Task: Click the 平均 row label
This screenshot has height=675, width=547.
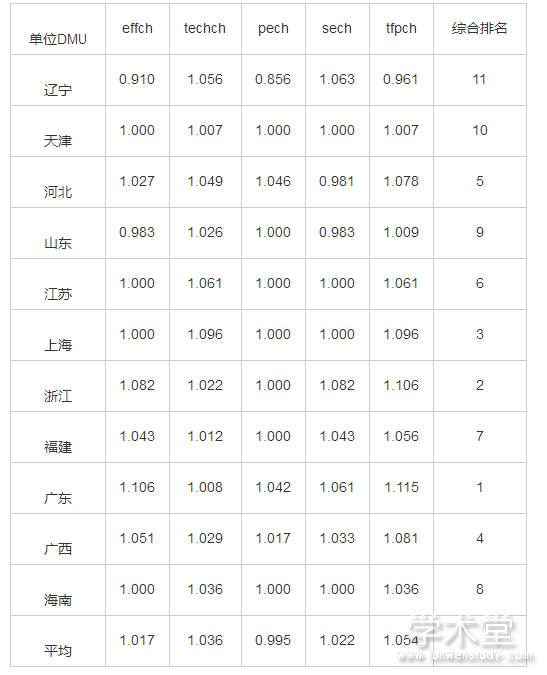Action: tap(58, 650)
